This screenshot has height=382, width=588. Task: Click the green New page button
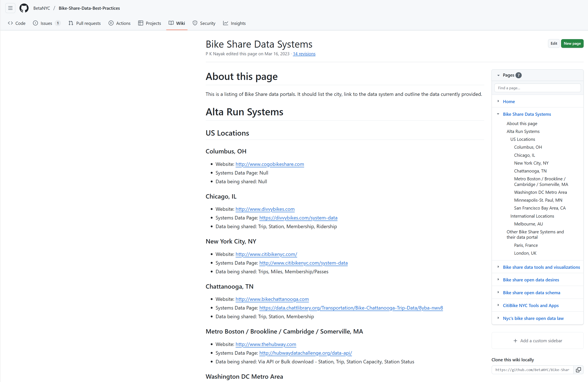(572, 43)
